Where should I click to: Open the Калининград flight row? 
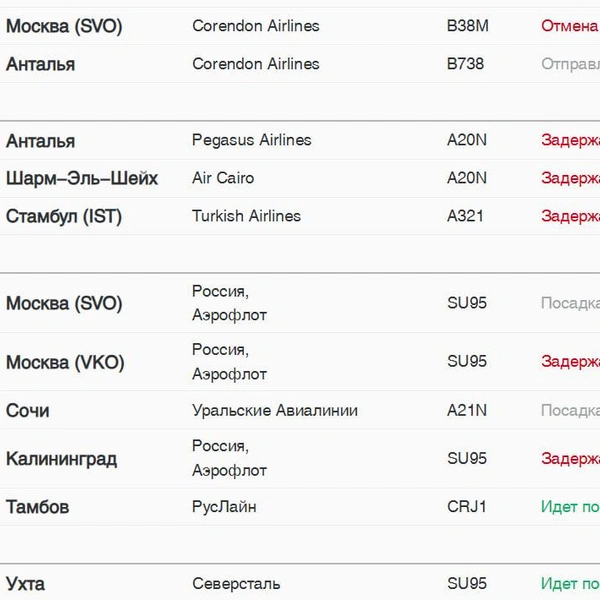pyautogui.click(x=300, y=458)
